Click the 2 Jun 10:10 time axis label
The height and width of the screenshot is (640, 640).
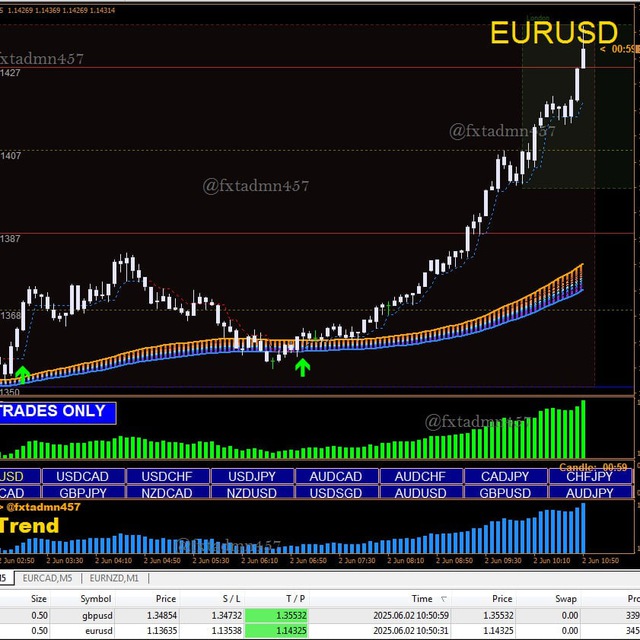coord(552,561)
